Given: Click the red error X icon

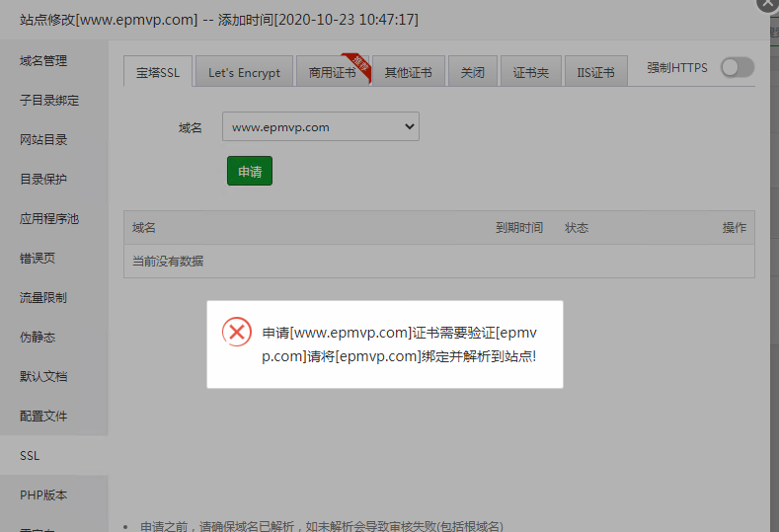Looking at the screenshot, I should (x=237, y=332).
